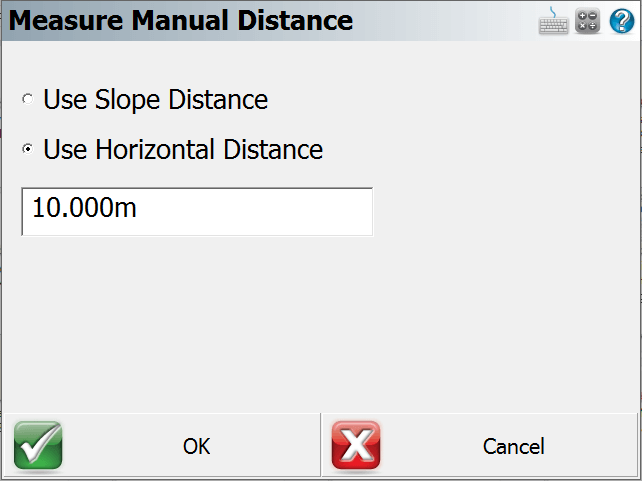This screenshot has width=642, height=481.
Task: Click the "Distance" word in dialog title
Action: [x=295, y=20]
